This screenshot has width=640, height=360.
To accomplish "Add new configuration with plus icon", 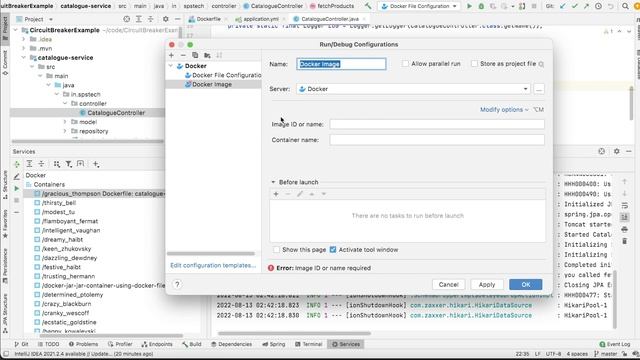I will [x=171, y=55].
